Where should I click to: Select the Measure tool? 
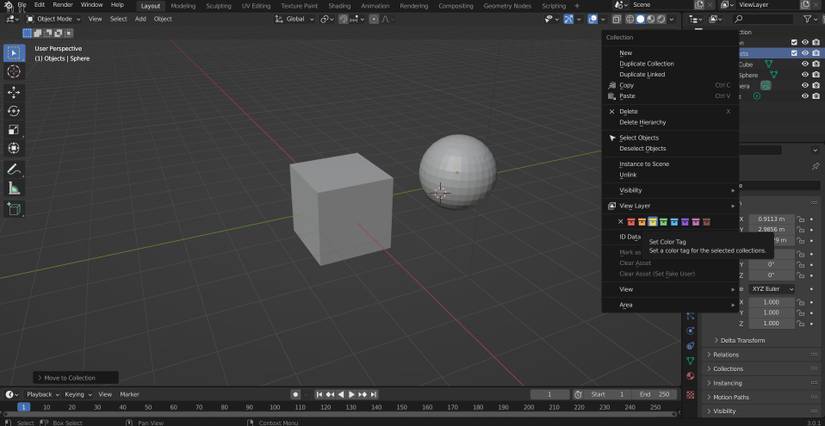click(14, 188)
